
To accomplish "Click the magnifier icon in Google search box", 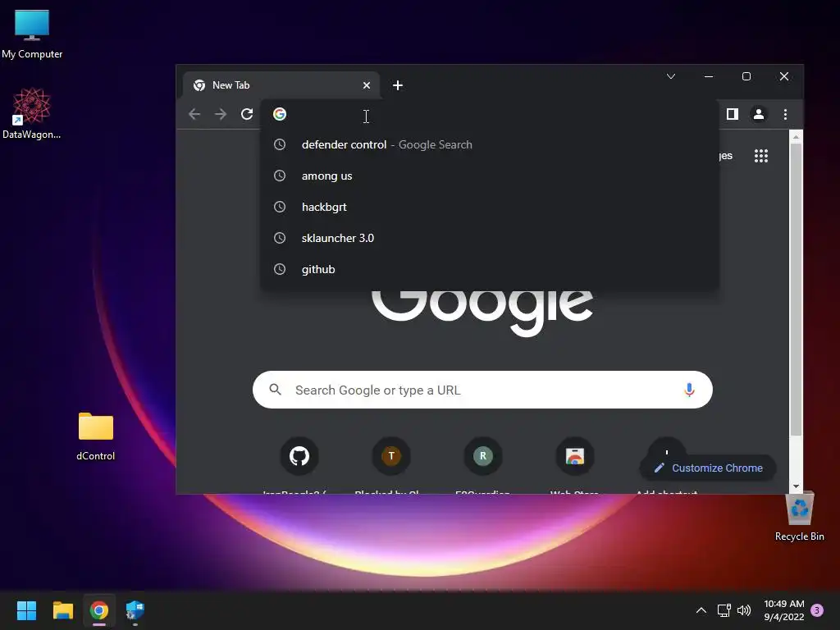I will 276,390.
